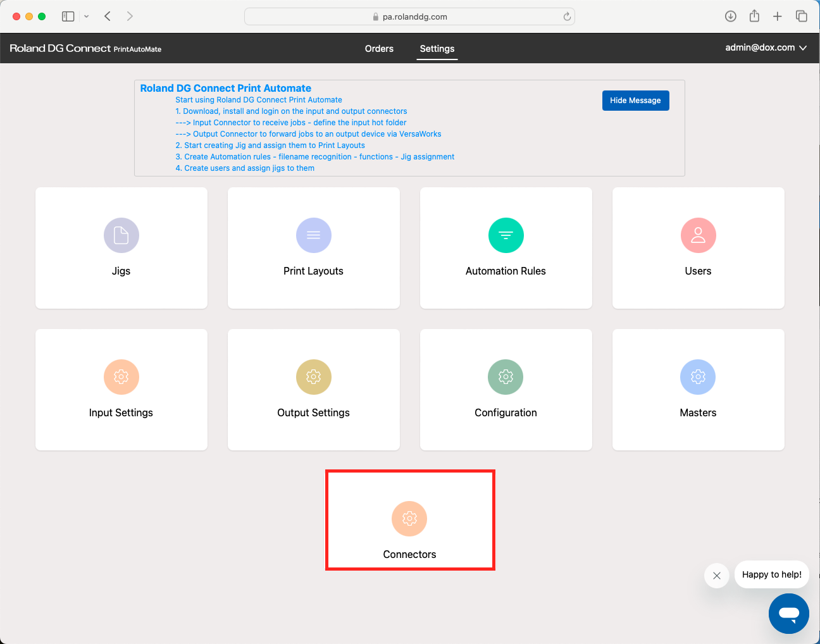
Task: Open the Jigs document icon
Action: [x=121, y=235]
